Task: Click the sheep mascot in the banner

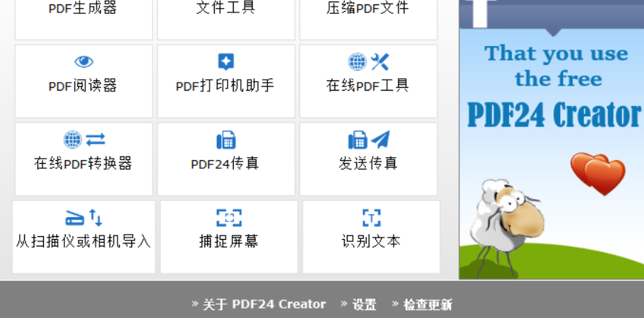Action: [x=507, y=227]
